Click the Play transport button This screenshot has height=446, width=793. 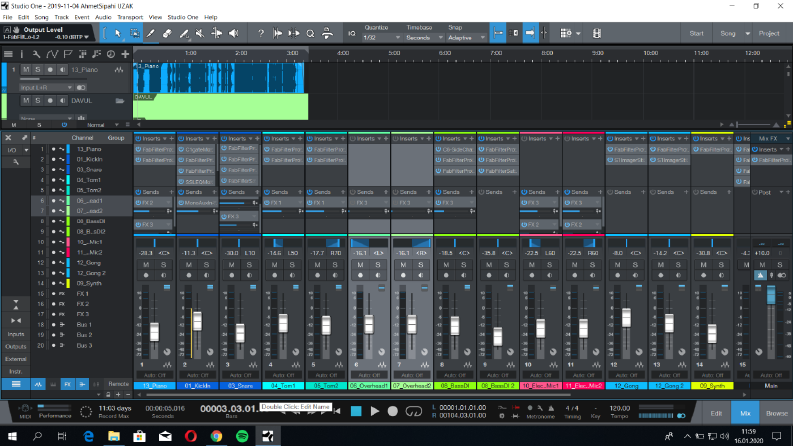click(375, 411)
